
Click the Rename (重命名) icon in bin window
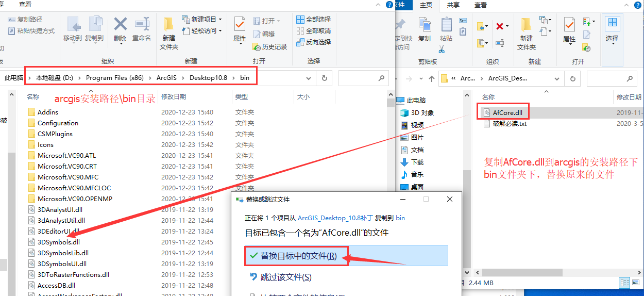(x=142, y=24)
